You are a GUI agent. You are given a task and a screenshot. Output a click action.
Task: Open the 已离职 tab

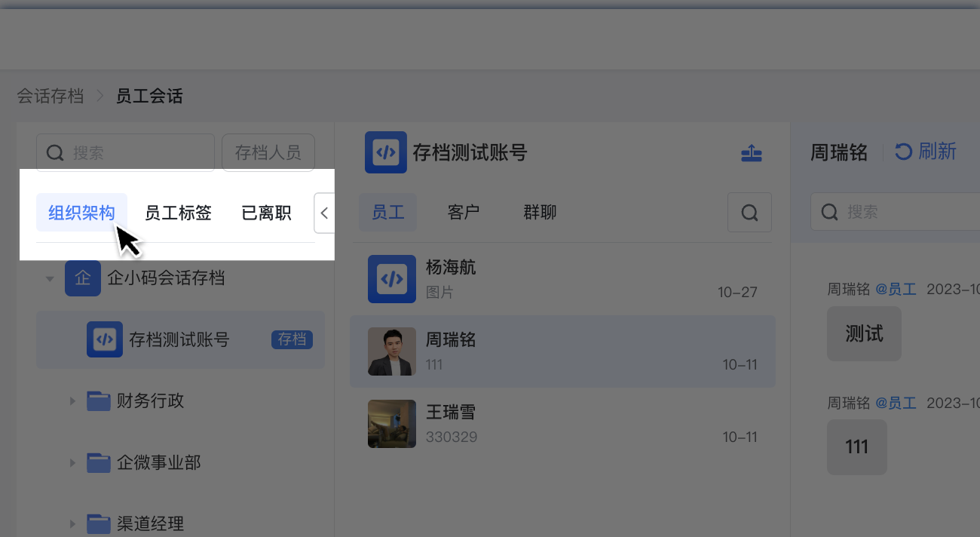click(266, 213)
